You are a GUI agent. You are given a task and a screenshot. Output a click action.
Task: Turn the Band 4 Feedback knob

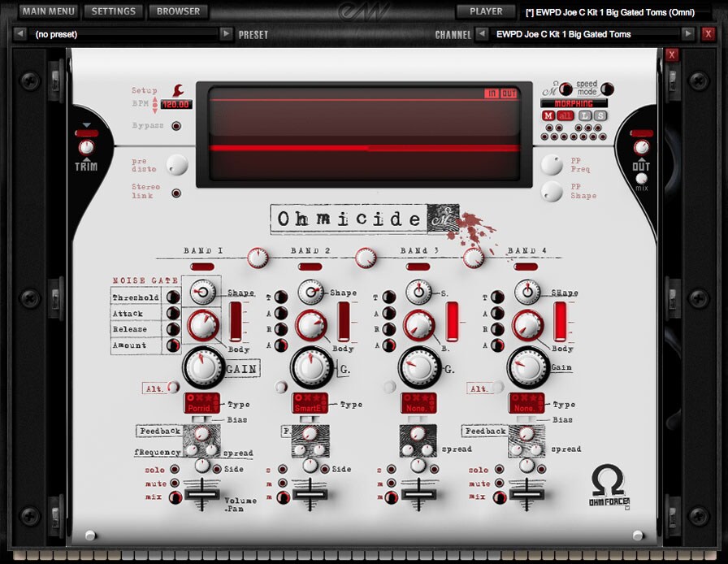[x=526, y=433]
